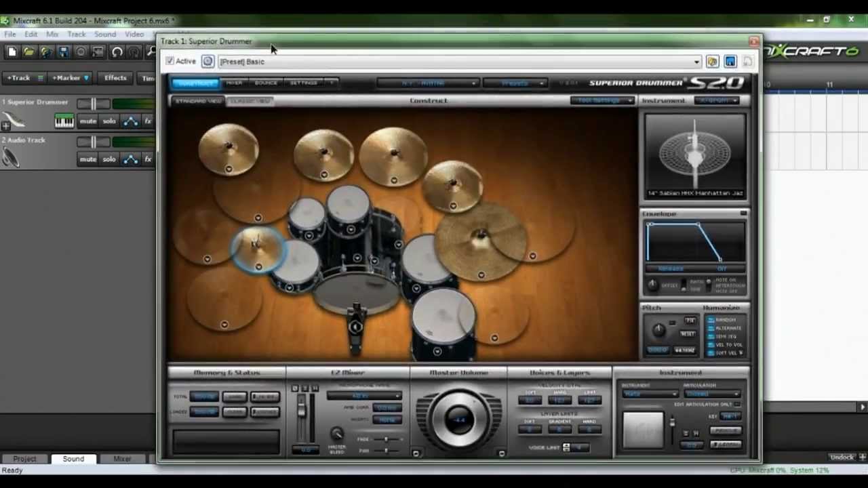The image size is (868, 488).
Task: Click the Undo arrow toolbar icon
Action: (117, 52)
